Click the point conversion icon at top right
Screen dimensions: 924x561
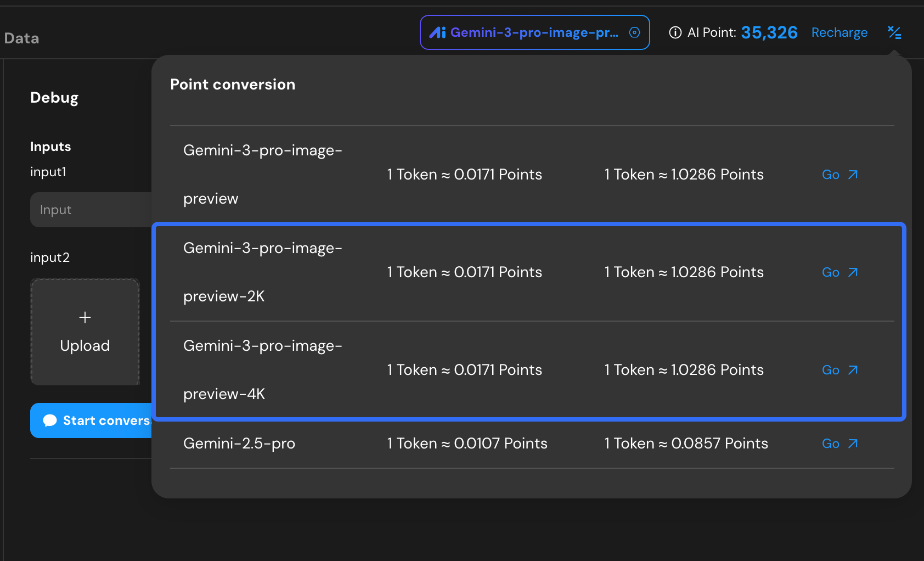pyautogui.click(x=894, y=33)
